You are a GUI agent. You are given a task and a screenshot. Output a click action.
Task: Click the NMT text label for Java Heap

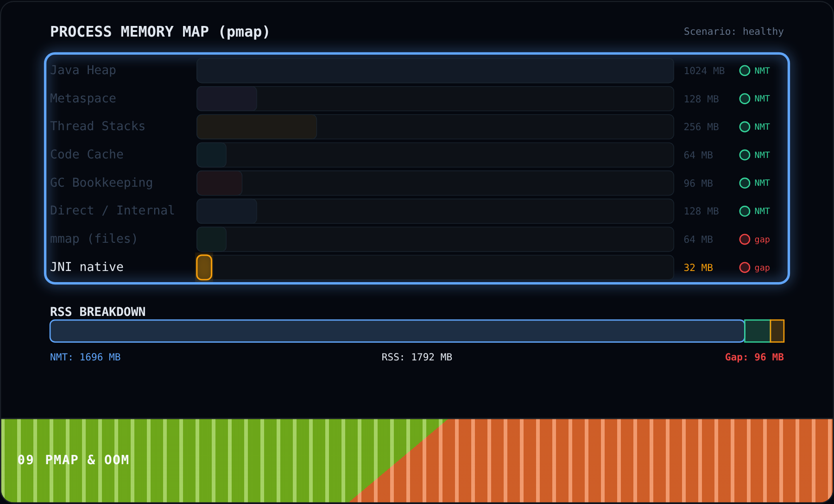pos(762,71)
